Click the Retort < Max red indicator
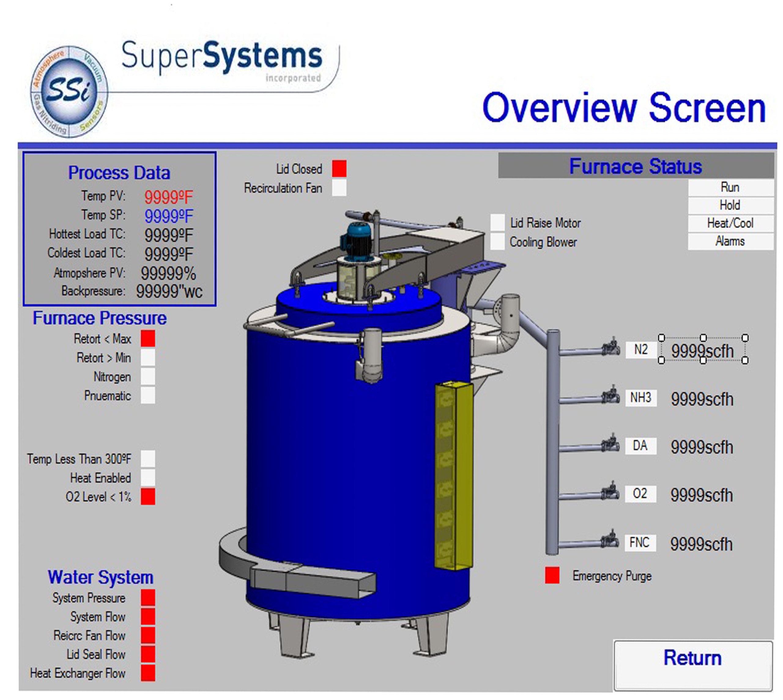 click(x=148, y=339)
